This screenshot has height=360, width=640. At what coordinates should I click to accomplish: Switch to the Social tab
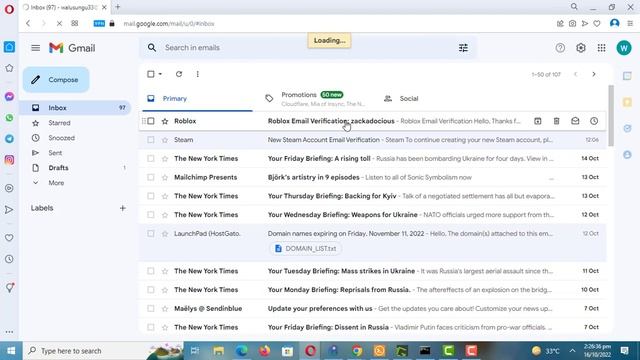click(x=409, y=98)
